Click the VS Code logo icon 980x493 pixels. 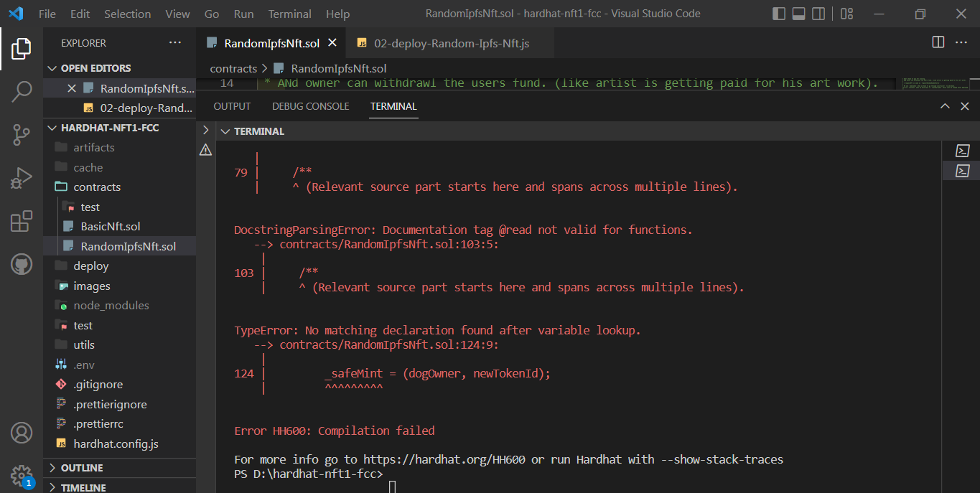pyautogui.click(x=16, y=14)
